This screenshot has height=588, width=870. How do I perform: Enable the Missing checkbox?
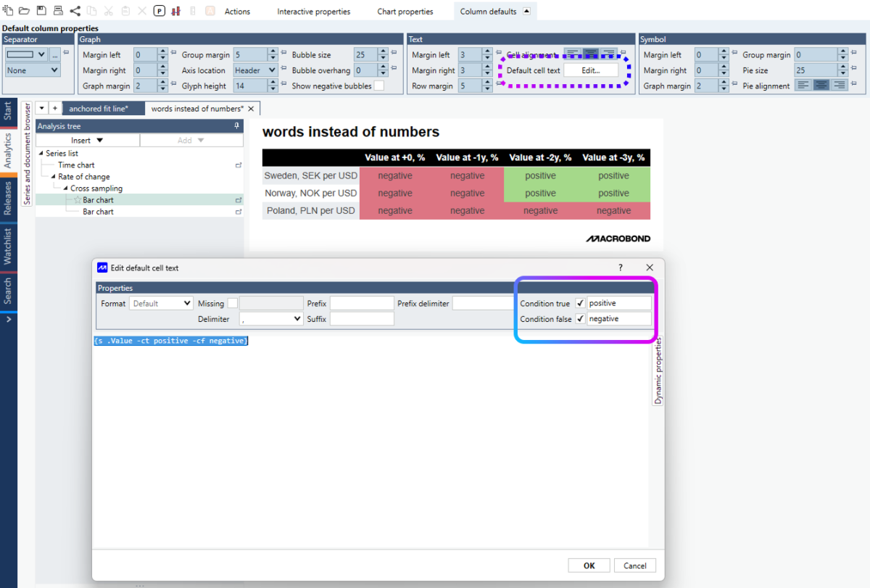(x=232, y=303)
